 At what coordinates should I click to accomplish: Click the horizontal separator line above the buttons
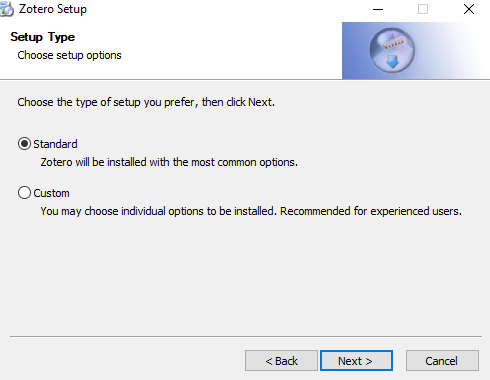click(246, 336)
